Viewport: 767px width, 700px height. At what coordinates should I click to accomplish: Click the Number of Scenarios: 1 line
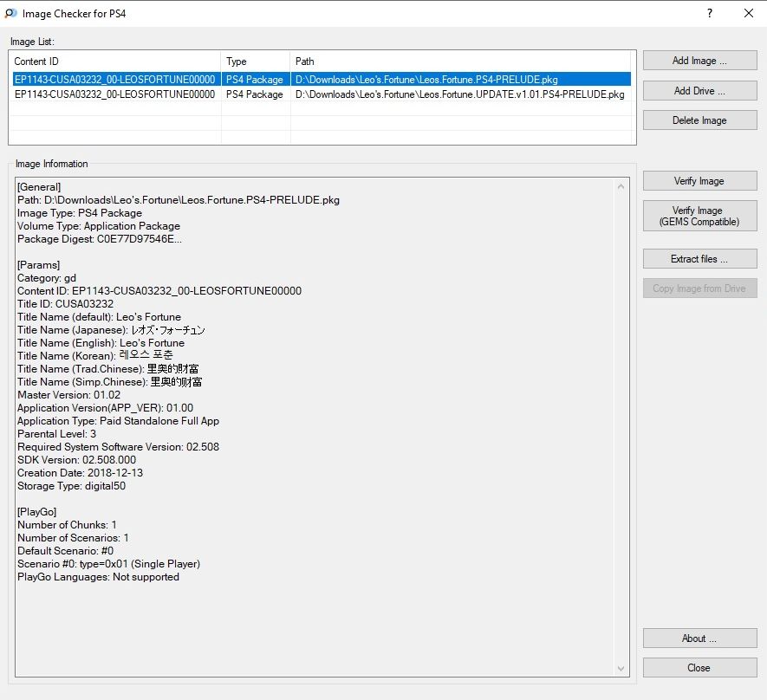point(73,538)
